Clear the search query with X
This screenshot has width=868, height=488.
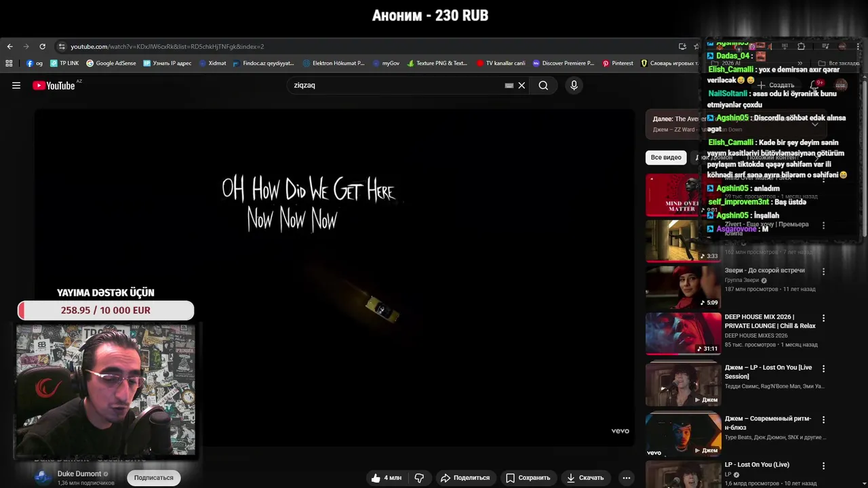521,85
